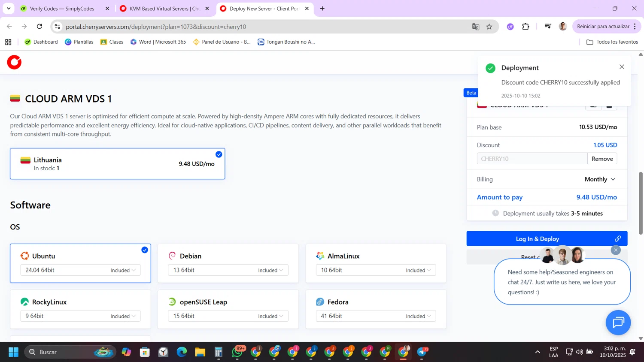The height and width of the screenshot is (362, 644).
Task: Click the Ubuntu OS logo
Action: click(24, 256)
